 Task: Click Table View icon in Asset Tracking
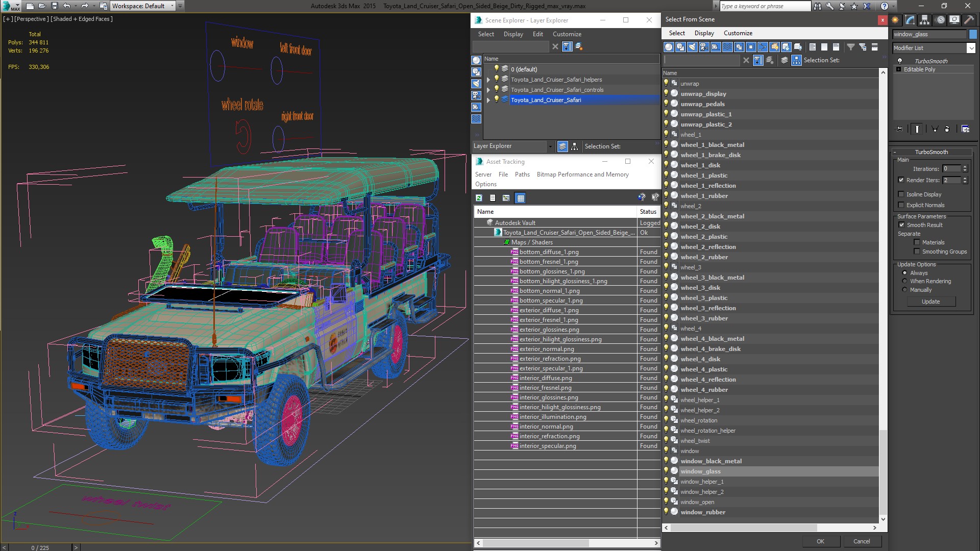tap(521, 198)
